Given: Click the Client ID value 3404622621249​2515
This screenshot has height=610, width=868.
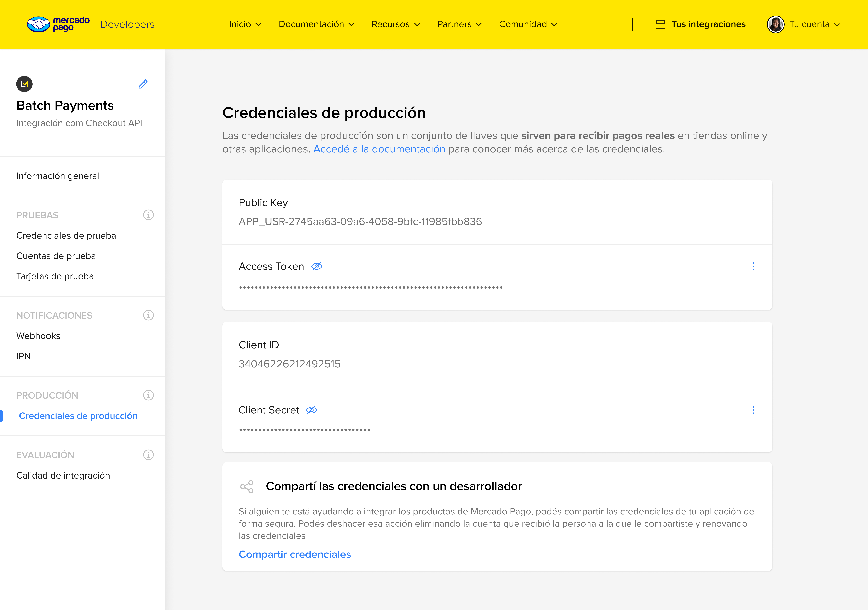Looking at the screenshot, I should [290, 364].
